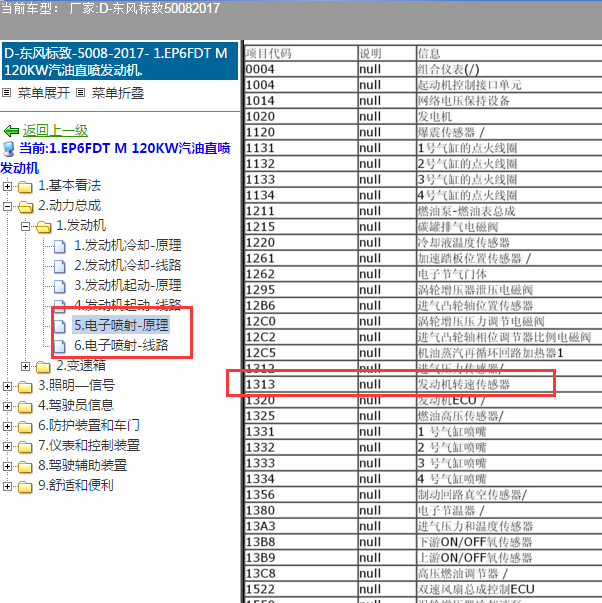Click the blue title D-东风标致-5008-2017 header
The height and width of the screenshot is (603, 602).
[x=120, y=61]
